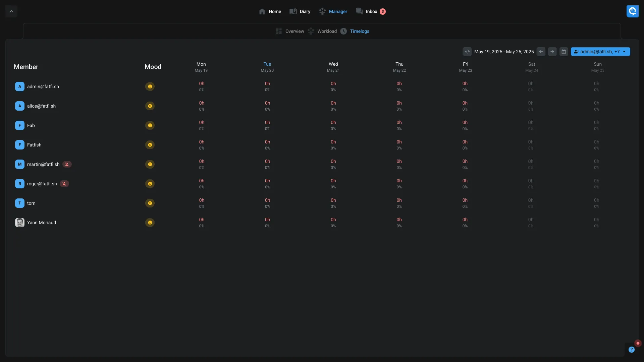Viewport: 644px width, 362px height.
Task: Click the help question mark icon
Action: 631,350
